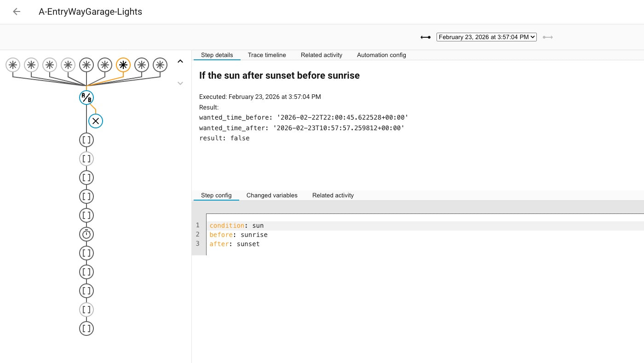Open the upper Related activity tab

[322, 55]
